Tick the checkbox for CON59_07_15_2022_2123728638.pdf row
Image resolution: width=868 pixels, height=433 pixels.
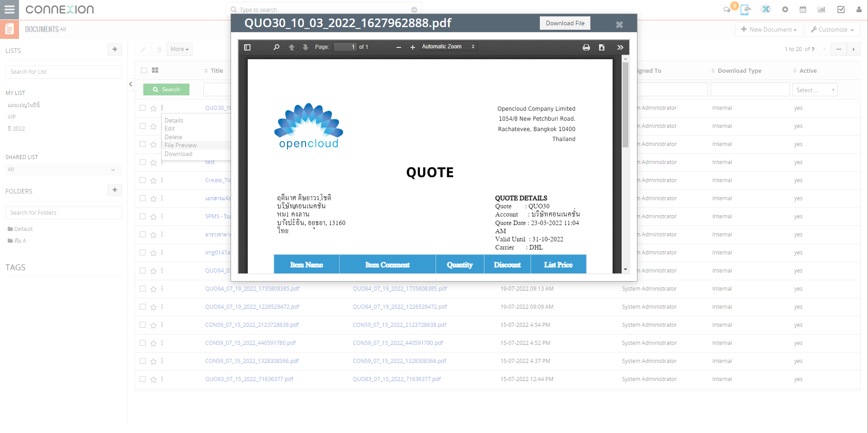[143, 325]
